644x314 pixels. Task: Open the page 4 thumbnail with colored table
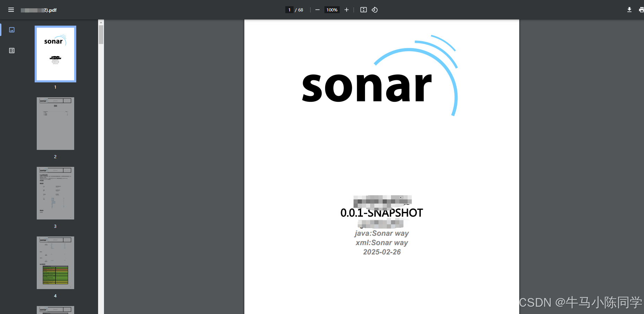(x=55, y=263)
